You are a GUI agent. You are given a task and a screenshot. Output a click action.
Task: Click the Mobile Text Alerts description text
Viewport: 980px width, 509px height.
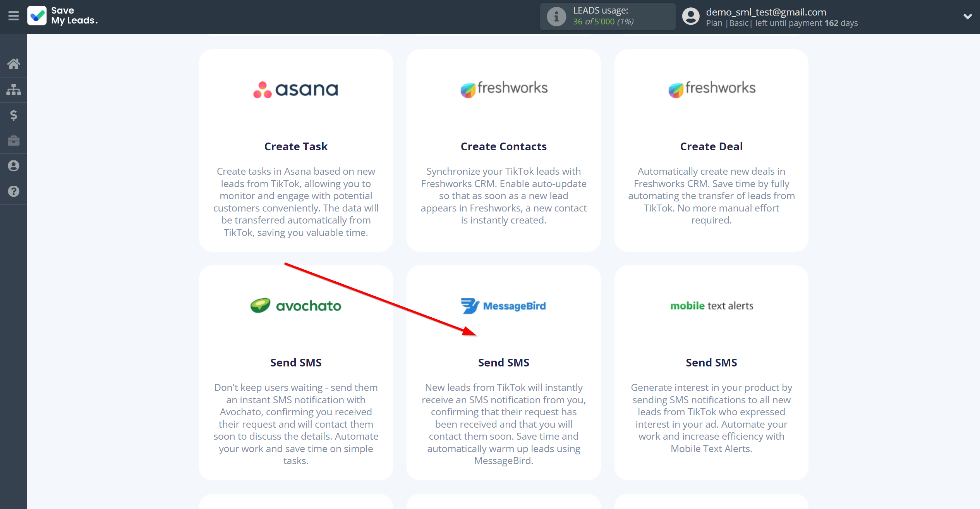(711, 418)
